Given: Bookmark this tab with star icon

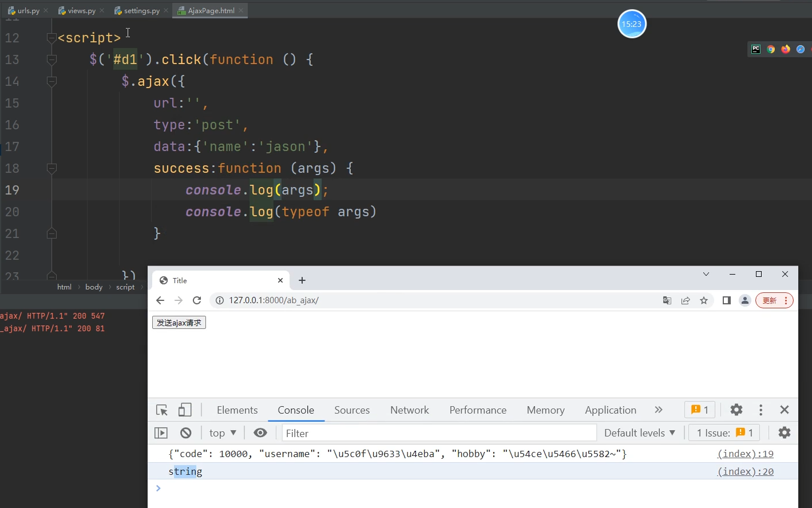Looking at the screenshot, I should (x=704, y=300).
